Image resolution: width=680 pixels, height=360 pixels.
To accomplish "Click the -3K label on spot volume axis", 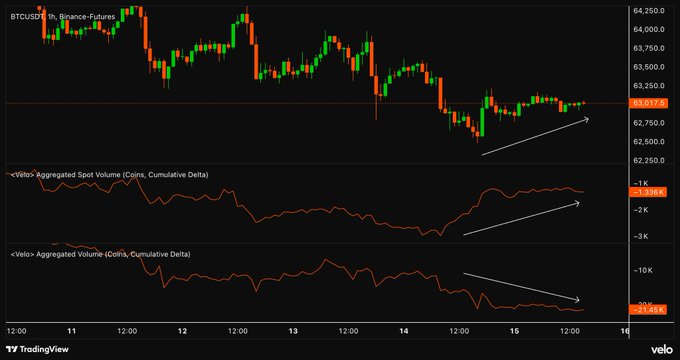I will coord(641,236).
